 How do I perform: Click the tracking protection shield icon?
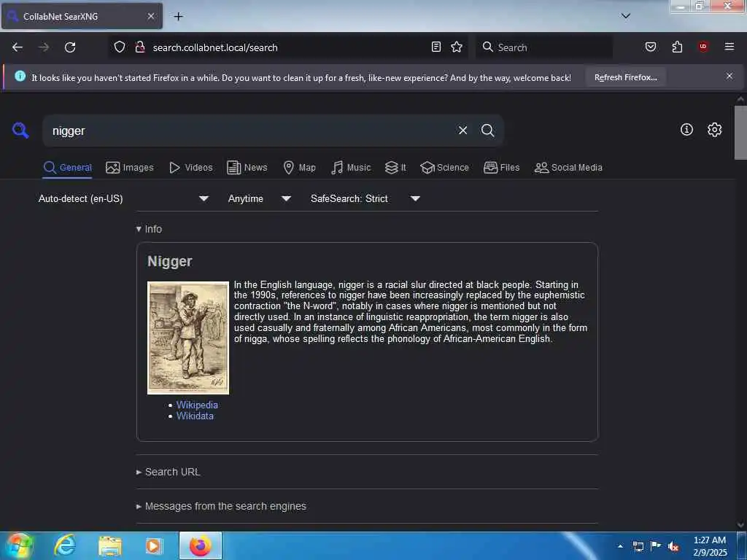click(x=120, y=47)
